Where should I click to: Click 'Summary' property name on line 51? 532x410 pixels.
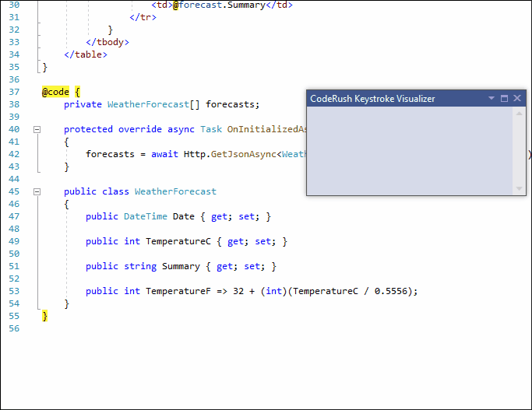click(181, 266)
